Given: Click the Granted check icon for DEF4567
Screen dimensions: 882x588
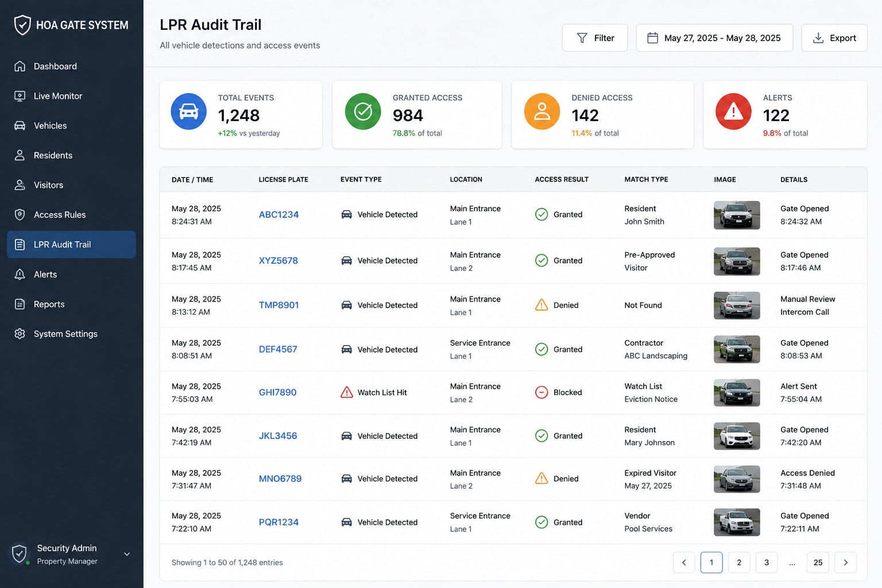Looking at the screenshot, I should [541, 349].
